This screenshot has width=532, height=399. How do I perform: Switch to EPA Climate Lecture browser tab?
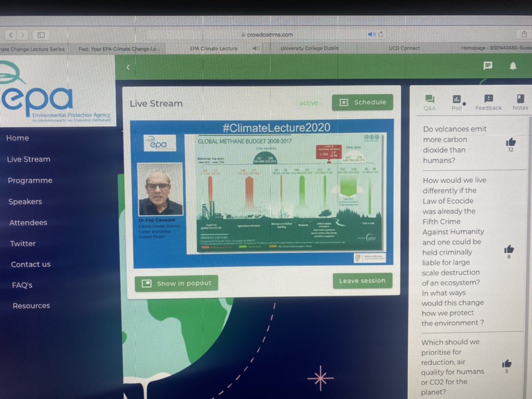click(214, 48)
